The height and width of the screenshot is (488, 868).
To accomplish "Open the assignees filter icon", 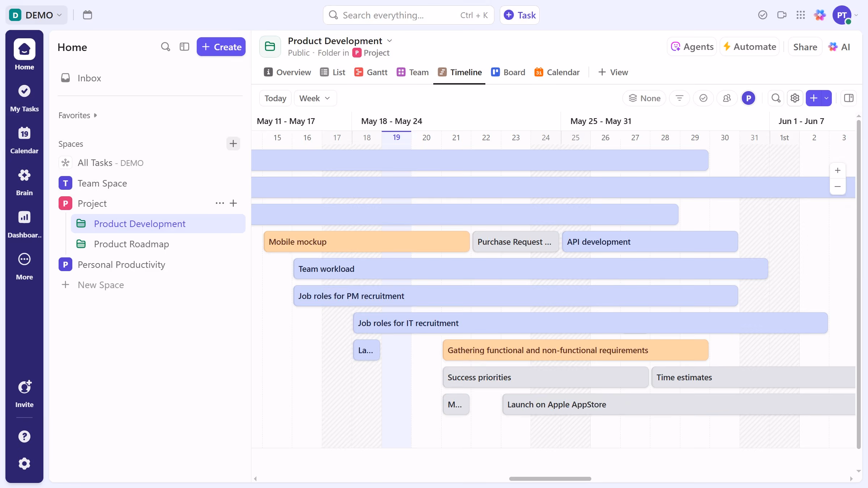I will point(727,98).
